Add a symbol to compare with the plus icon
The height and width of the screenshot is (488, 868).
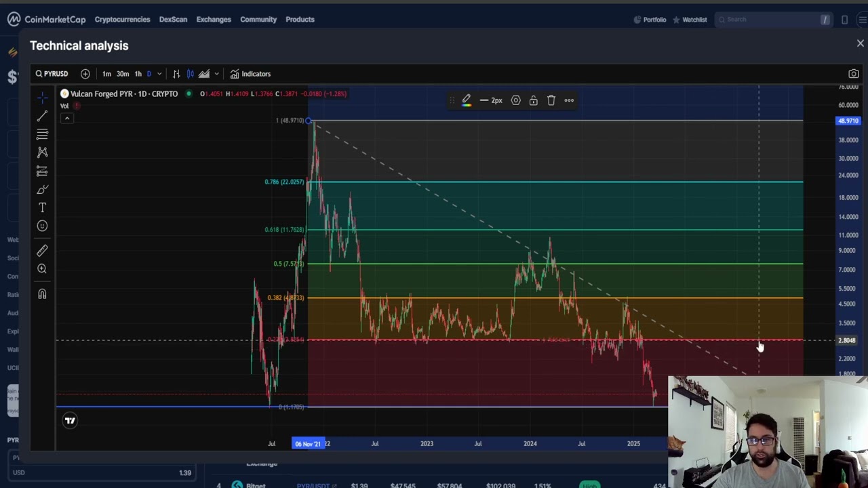pos(85,74)
